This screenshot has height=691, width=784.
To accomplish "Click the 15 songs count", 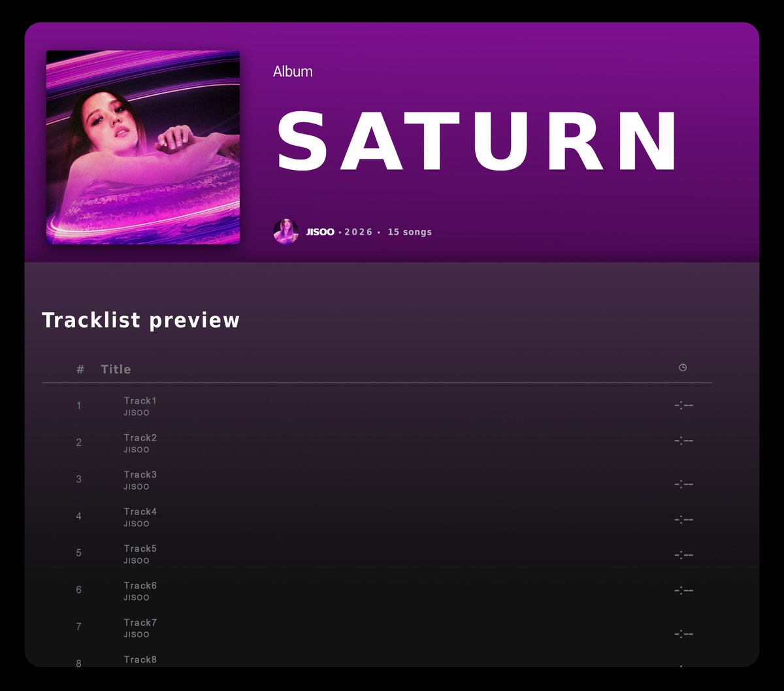I will pos(410,232).
